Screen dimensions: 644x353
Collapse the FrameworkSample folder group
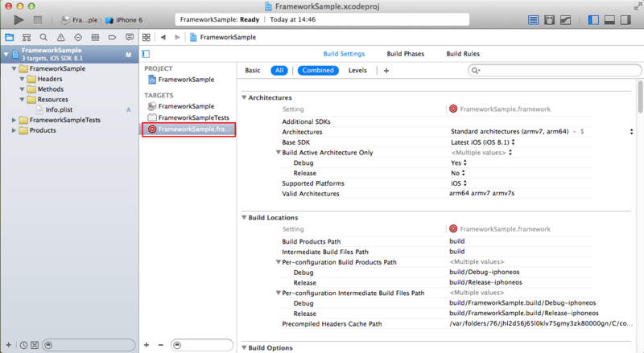pos(14,68)
